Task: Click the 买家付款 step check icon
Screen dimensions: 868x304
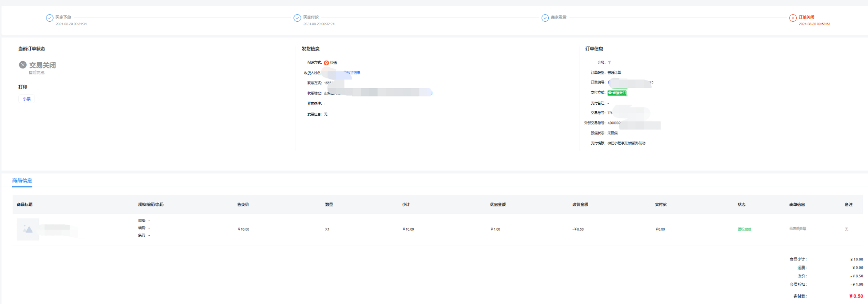Action: [x=297, y=18]
